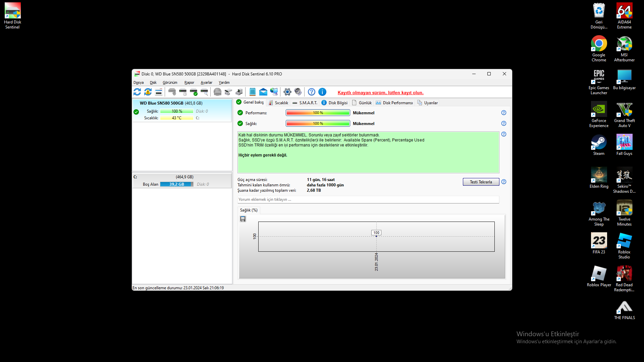
Task: Click the disk with green checkmark icon
Action: [x=194, y=92]
